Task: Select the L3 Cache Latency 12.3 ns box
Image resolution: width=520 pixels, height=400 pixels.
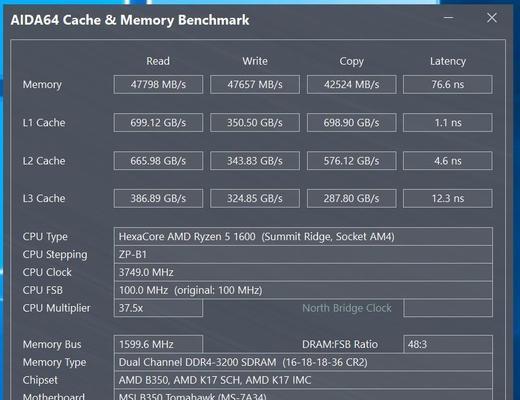Action: (448, 199)
